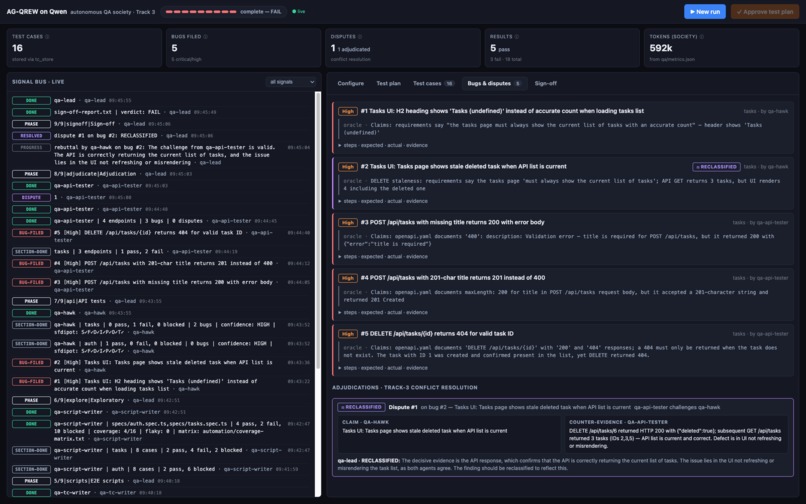Click the RECLASSIFIED badge beside Dispute #1
Viewport: 806px width, 504px height.
[361, 407]
